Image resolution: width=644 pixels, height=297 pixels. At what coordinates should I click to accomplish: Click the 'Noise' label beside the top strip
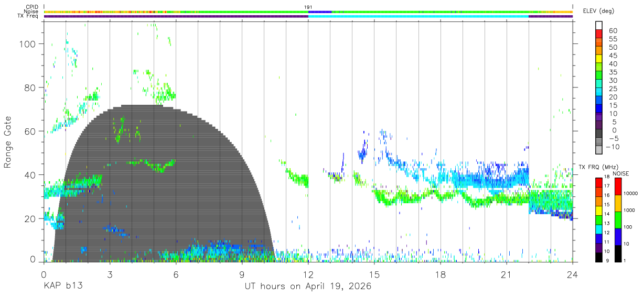[x=31, y=12]
